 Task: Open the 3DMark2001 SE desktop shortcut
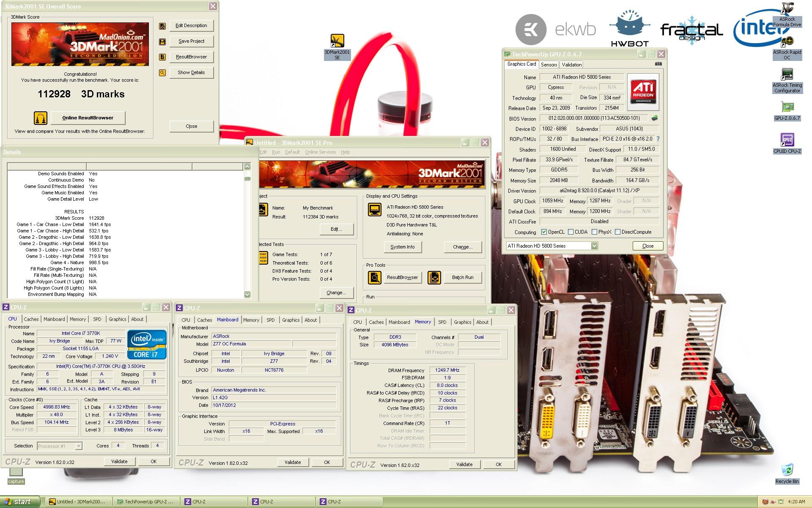click(337, 47)
